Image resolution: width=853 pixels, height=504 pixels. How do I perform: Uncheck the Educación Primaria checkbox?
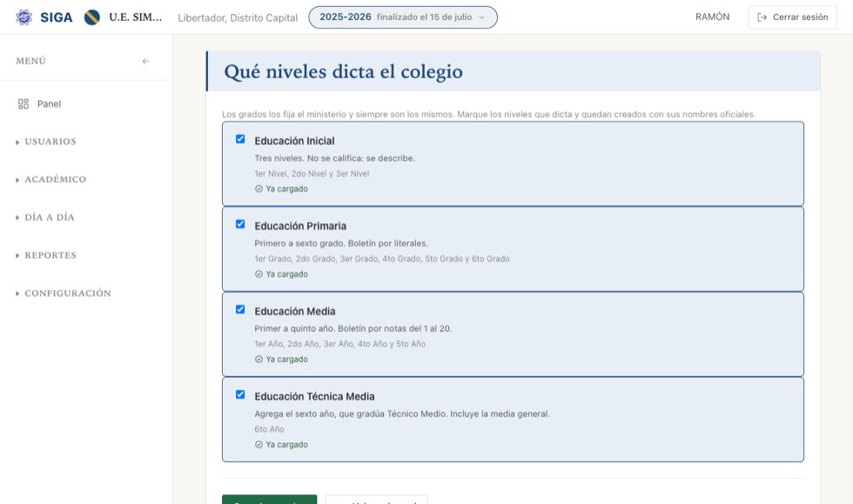coord(240,225)
